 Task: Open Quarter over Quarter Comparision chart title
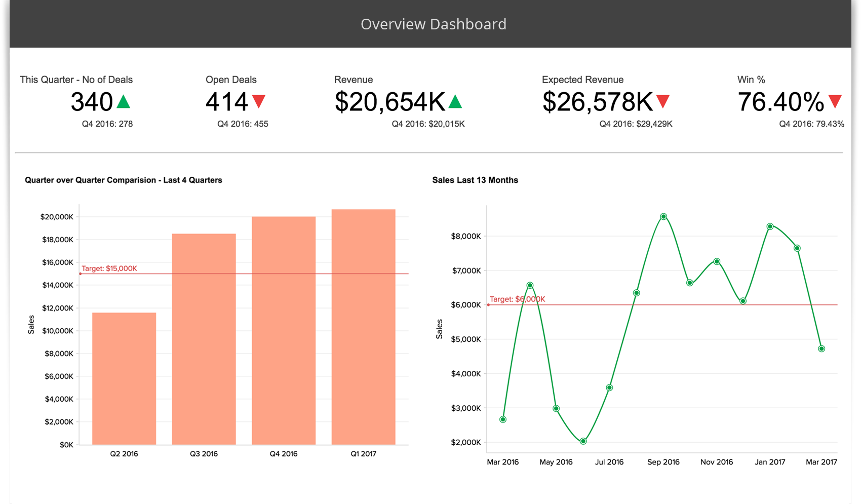point(124,180)
